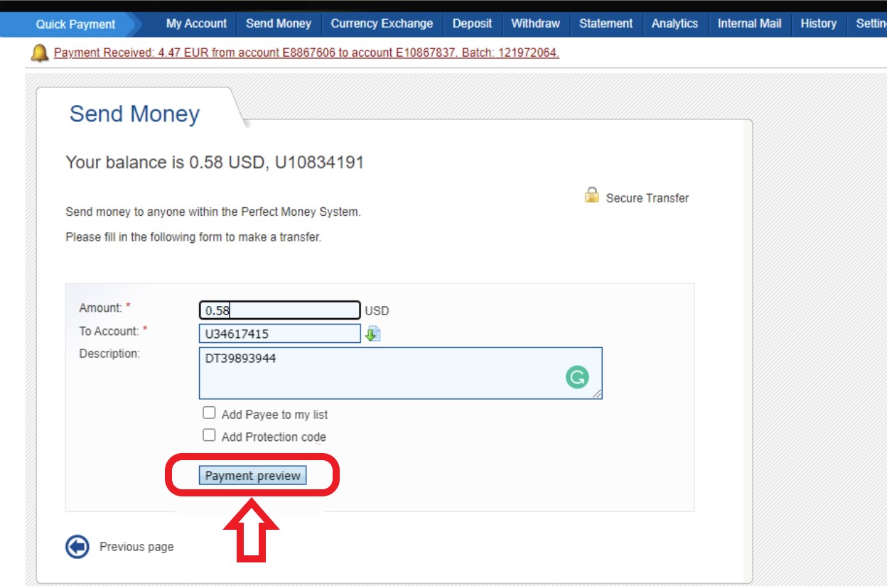Viewport: 887px width, 588px height.
Task: Click the Previous page back arrow icon
Action: point(77,547)
